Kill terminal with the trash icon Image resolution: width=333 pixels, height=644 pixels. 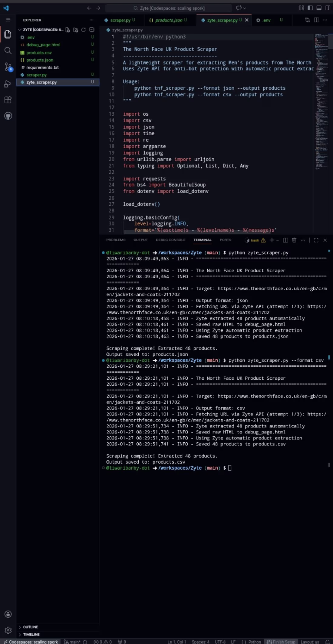294,240
